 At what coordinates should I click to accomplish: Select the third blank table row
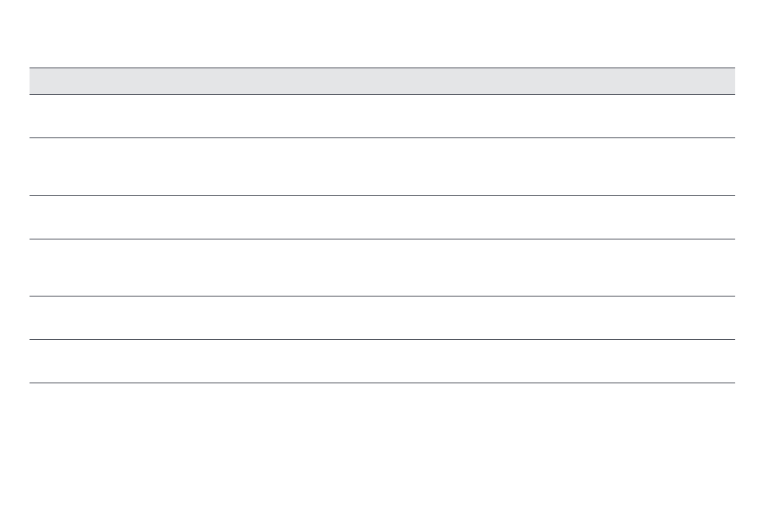[382, 218]
